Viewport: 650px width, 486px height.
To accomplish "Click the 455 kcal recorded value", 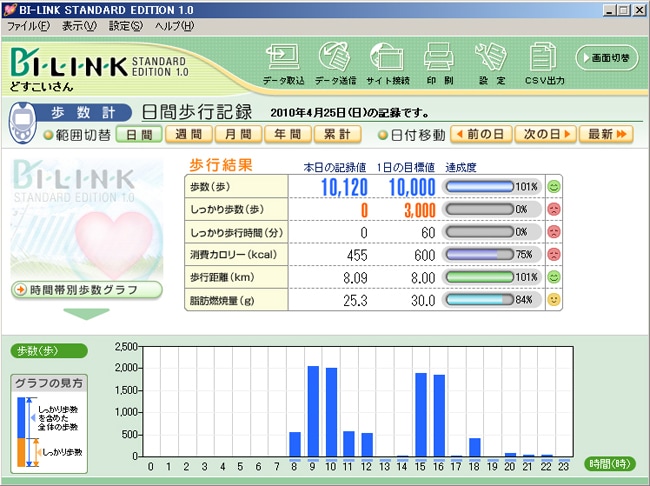I will (x=357, y=255).
